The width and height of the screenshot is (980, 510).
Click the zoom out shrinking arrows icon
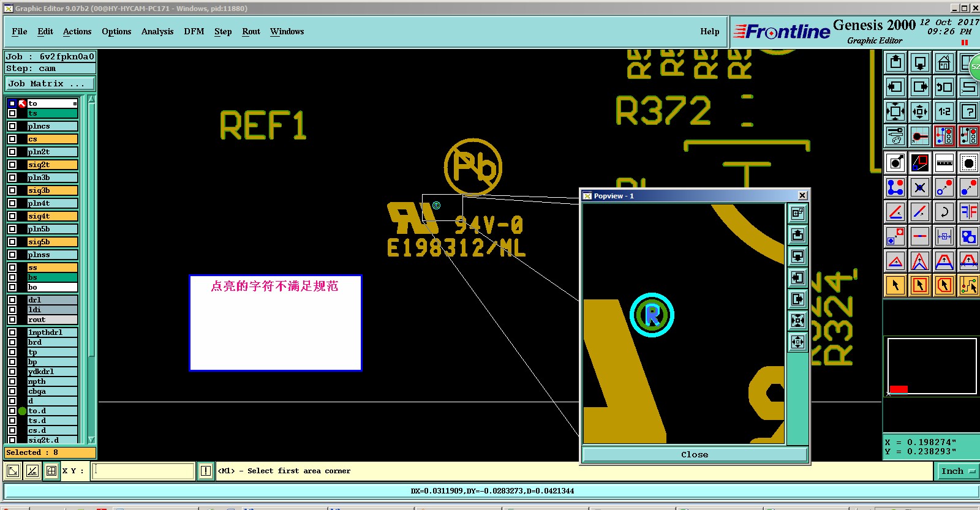click(x=920, y=111)
